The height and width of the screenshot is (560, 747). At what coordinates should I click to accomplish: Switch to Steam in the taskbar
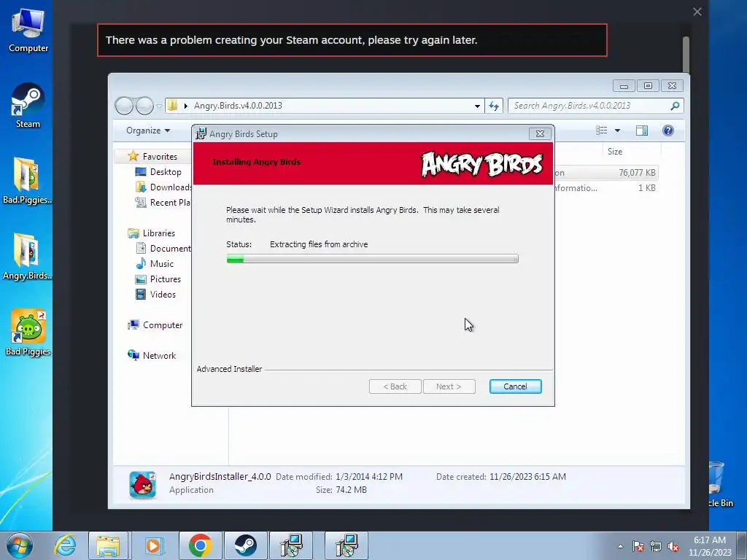pyautogui.click(x=246, y=545)
